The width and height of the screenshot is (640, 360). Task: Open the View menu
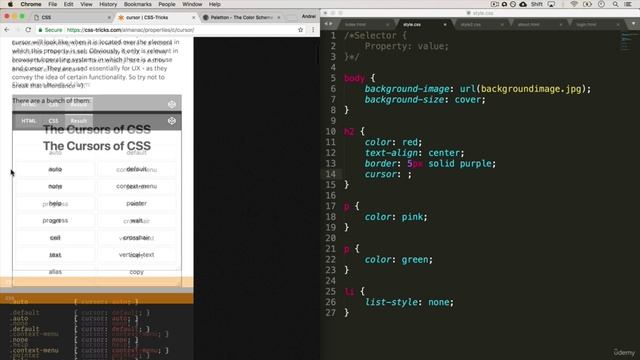tap(86, 4)
